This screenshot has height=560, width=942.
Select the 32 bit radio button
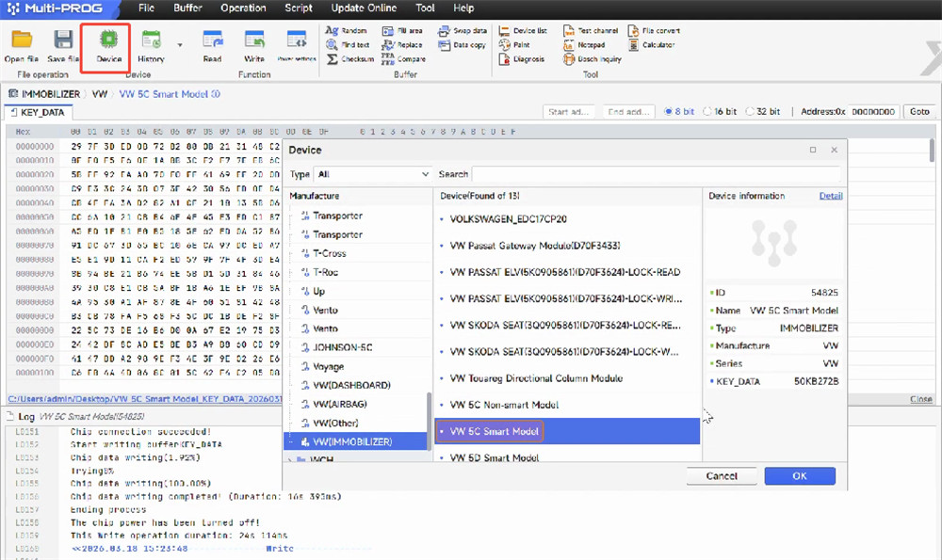[x=750, y=111]
